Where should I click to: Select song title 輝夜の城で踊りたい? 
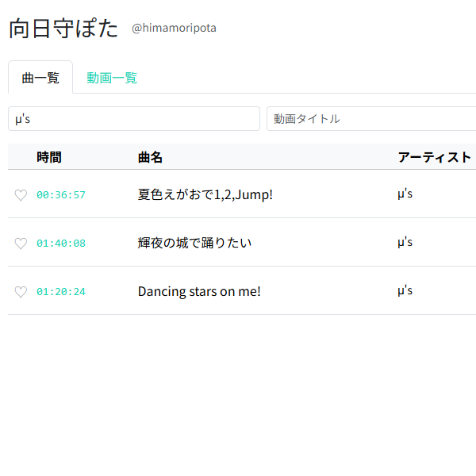(194, 243)
